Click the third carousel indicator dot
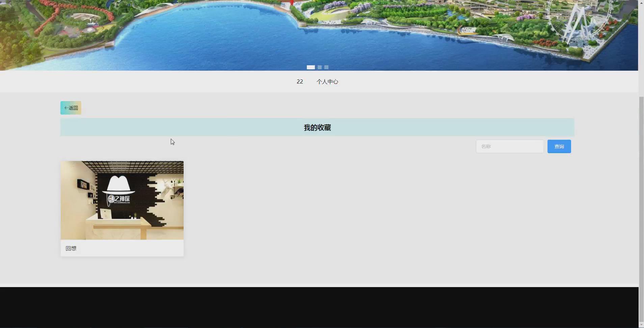644x328 pixels. (326, 67)
